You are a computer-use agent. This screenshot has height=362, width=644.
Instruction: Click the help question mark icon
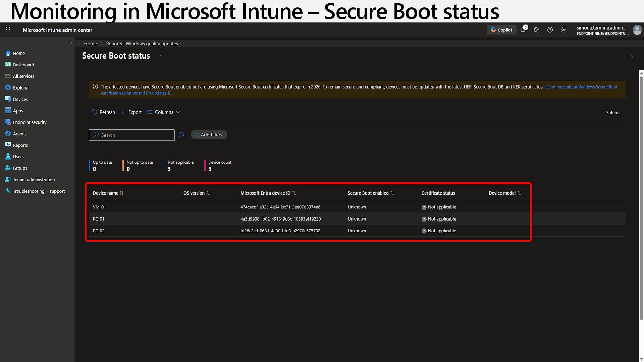550,30
